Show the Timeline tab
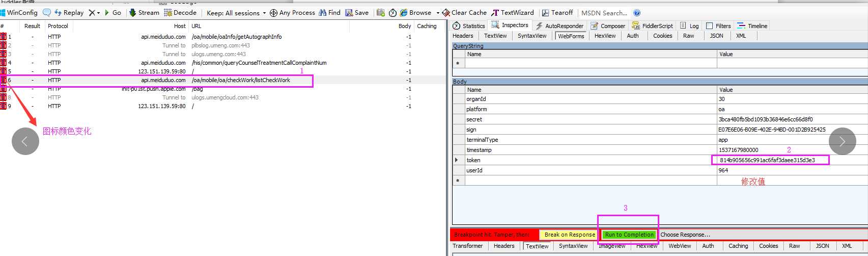This screenshot has width=868, height=256. [x=752, y=25]
